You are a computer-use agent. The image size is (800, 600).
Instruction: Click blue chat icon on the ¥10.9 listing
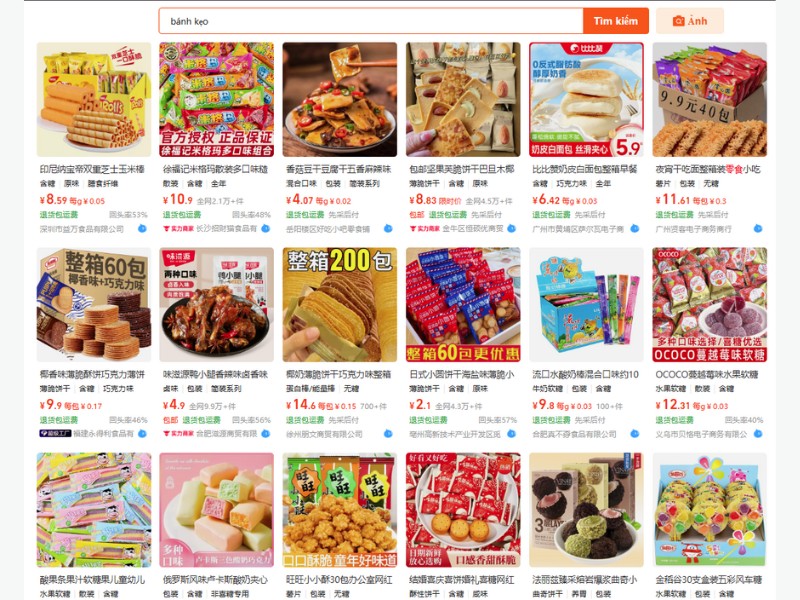click(265, 229)
